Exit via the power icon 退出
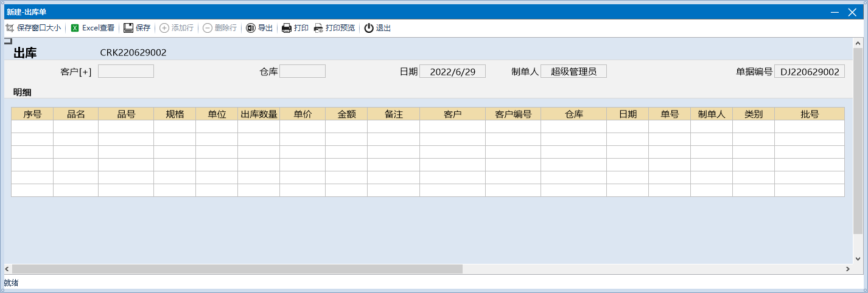 tap(369, 28)
